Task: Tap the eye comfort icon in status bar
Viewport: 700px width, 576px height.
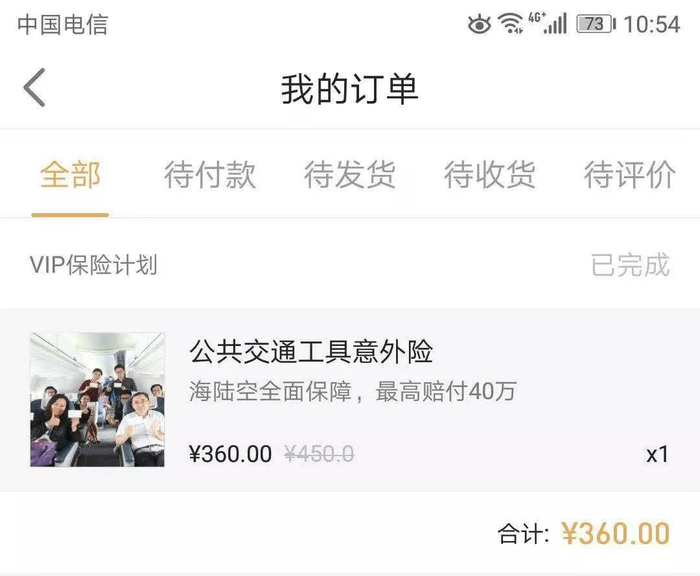Action: [x=480, y=24]
